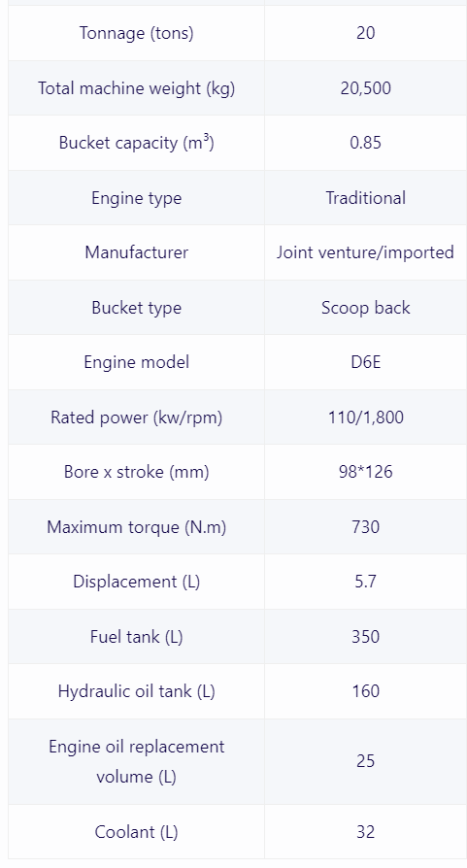Select the Tonnage (tons) label cell
The width and height of the screenshot is (467, 868).
click(x=136, y=33)
